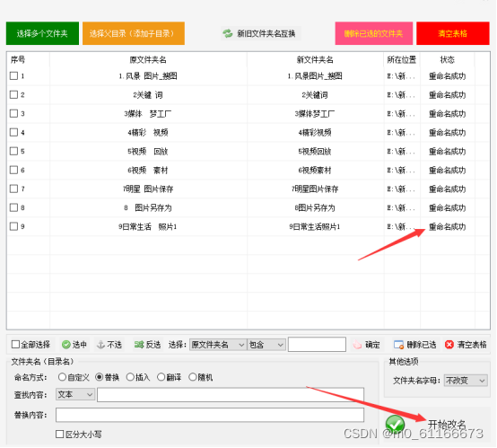Check the row 3 checkbox for 3媒体梦工厂
This screenshot has width=497, height=448.
click(13, 114)
